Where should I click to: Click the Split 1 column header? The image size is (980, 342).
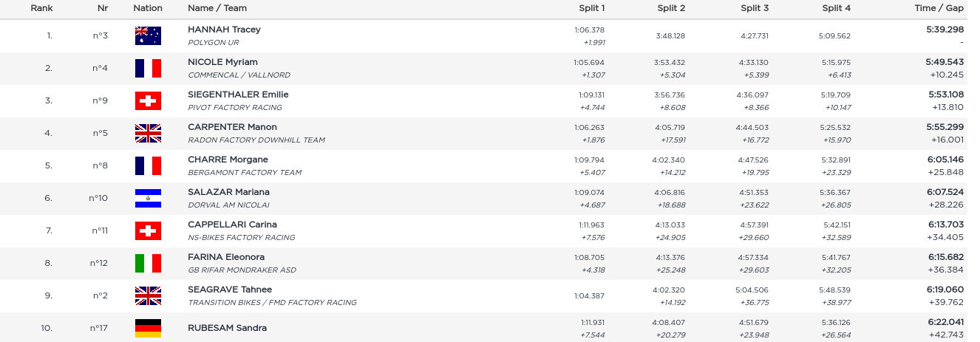click(591, 8)
